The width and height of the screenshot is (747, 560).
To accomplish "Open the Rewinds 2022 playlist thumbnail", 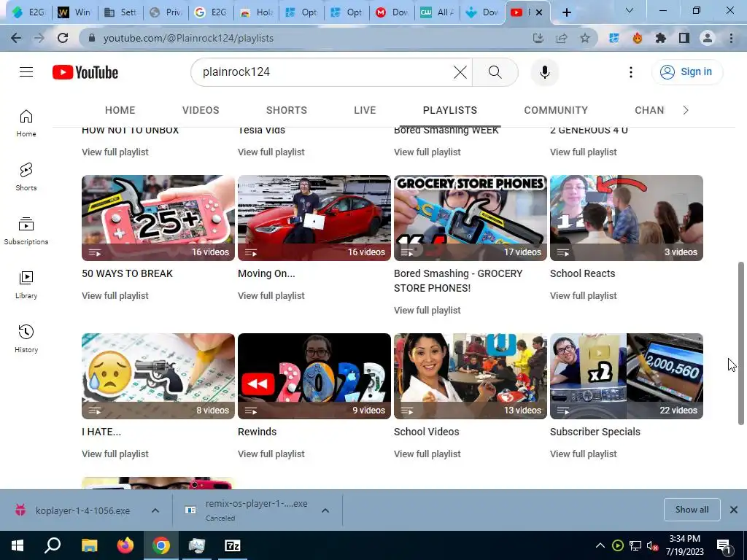I will (314, 376).
